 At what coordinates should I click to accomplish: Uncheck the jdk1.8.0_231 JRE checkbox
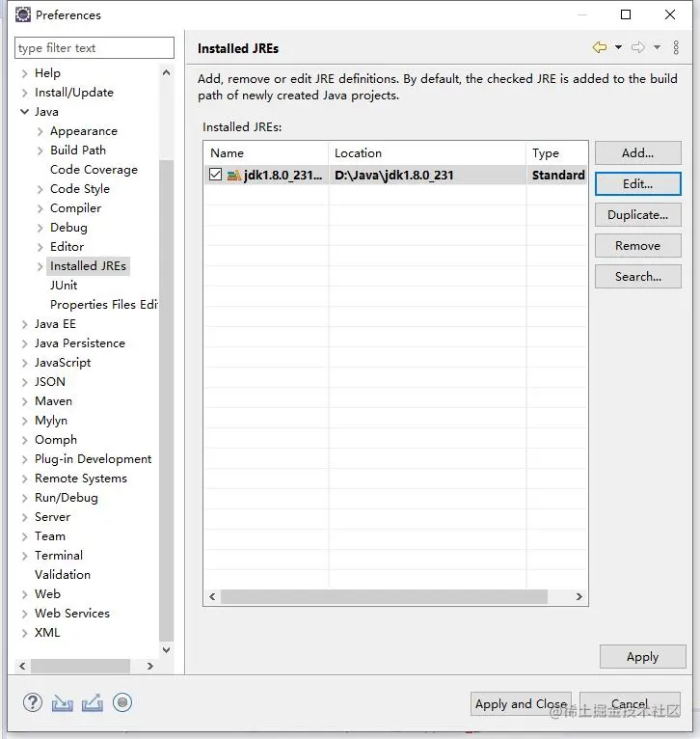(215, 175)
